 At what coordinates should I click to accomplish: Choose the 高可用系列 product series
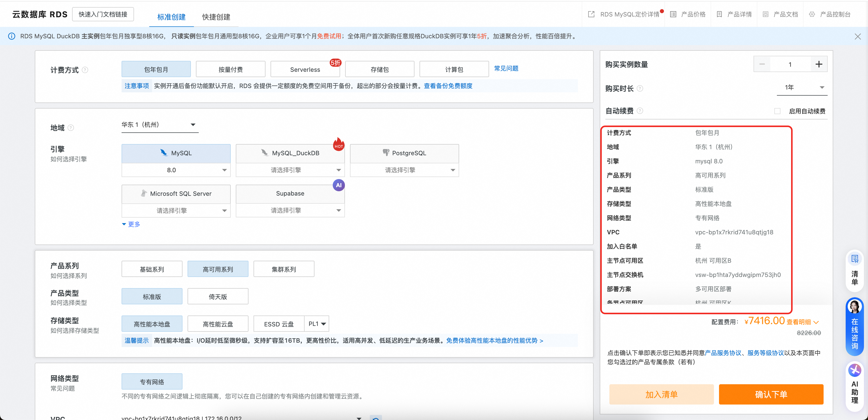(x=218, y=269)
